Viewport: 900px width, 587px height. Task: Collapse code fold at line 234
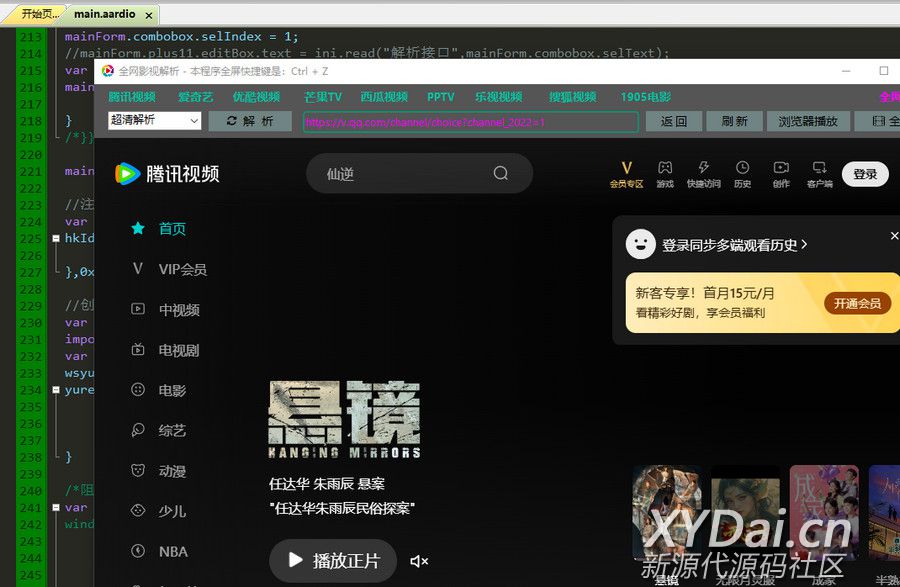pyautogui.click(x=56, y=390)
